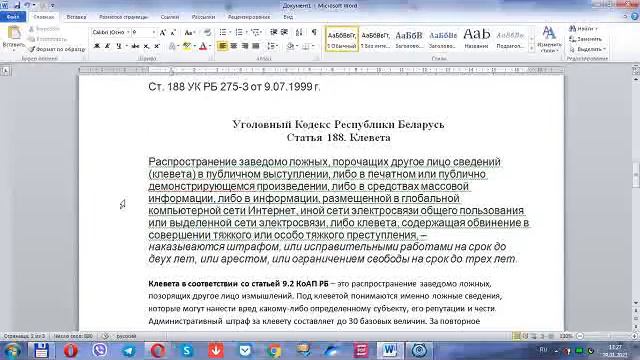Click the Numbering list icon
Image resolution: width=640 pixels, height=360 pixels.
pyautogui.click(x=239, y=32)
